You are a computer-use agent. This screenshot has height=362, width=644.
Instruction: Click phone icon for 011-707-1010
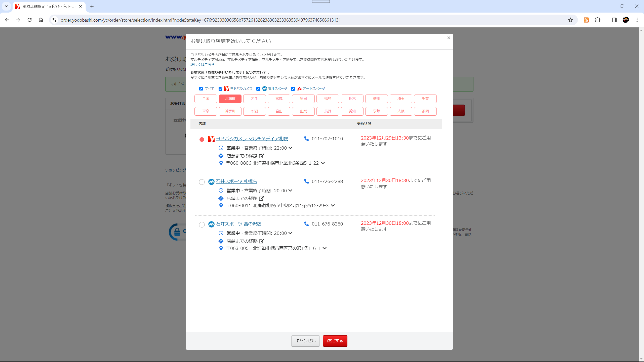(x=306, y=139)
